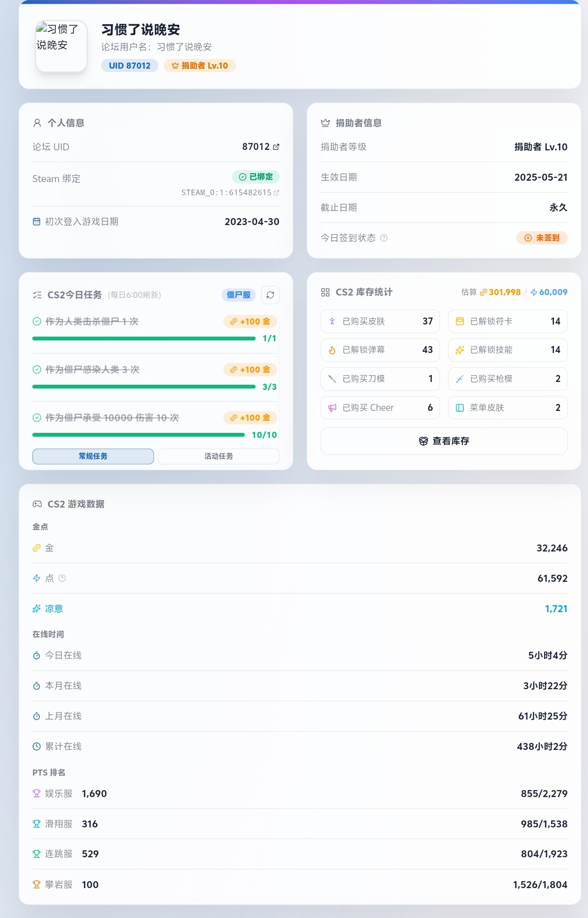Click the 438小时2分 cumulative online value
Screen dimensions: 588x918
pos(542,747)
